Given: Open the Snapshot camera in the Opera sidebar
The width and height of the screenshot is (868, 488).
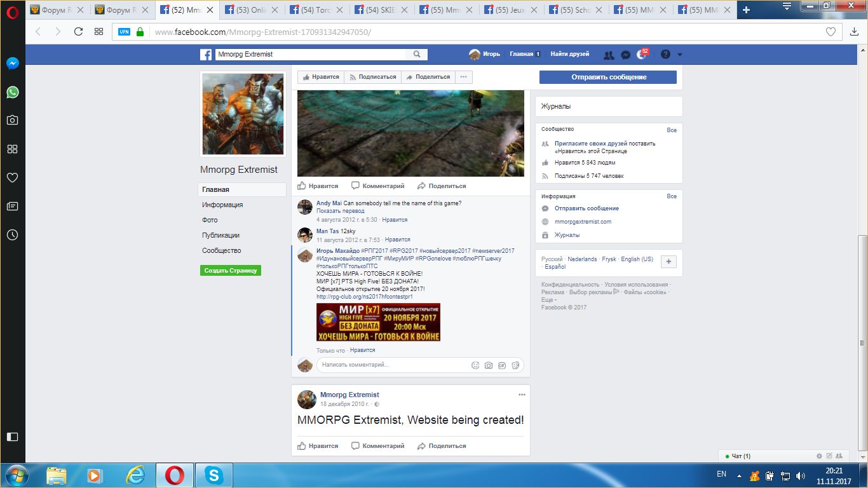Looking at the screenshot, I should click(12, 120).
